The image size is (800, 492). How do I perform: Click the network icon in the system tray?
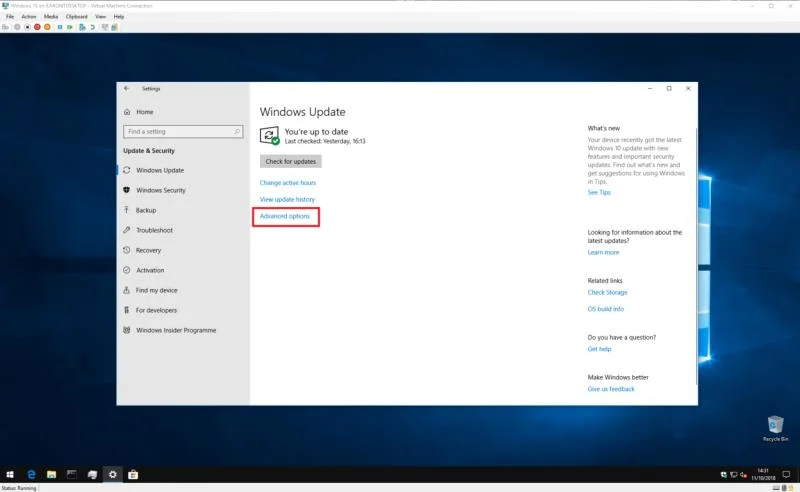coord(734,475)
